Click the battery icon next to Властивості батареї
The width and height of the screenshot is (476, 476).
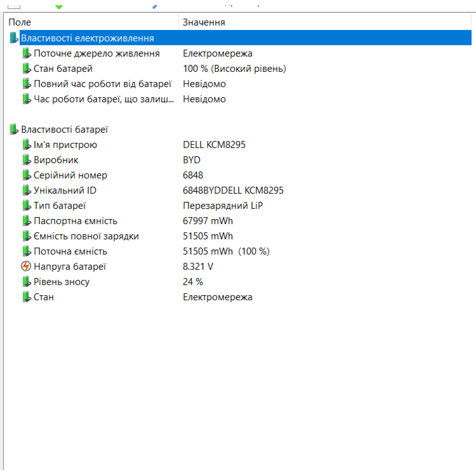click(13, 129)
